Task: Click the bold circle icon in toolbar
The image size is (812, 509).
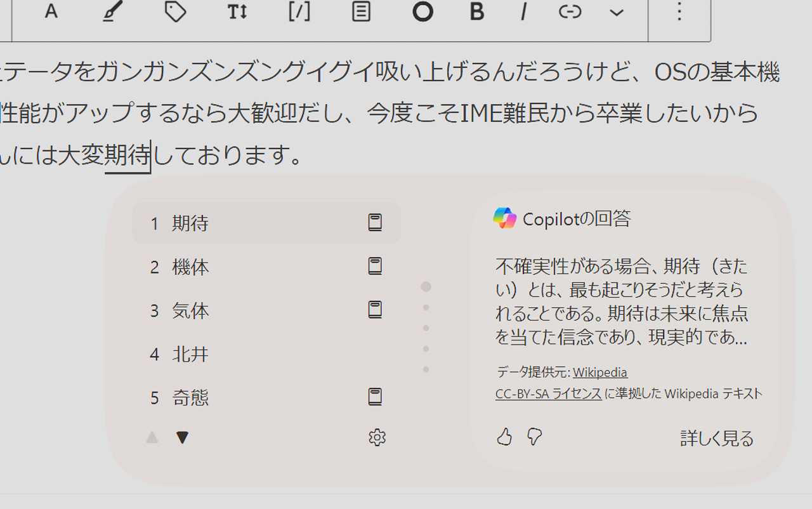Action: coord(422,11)
